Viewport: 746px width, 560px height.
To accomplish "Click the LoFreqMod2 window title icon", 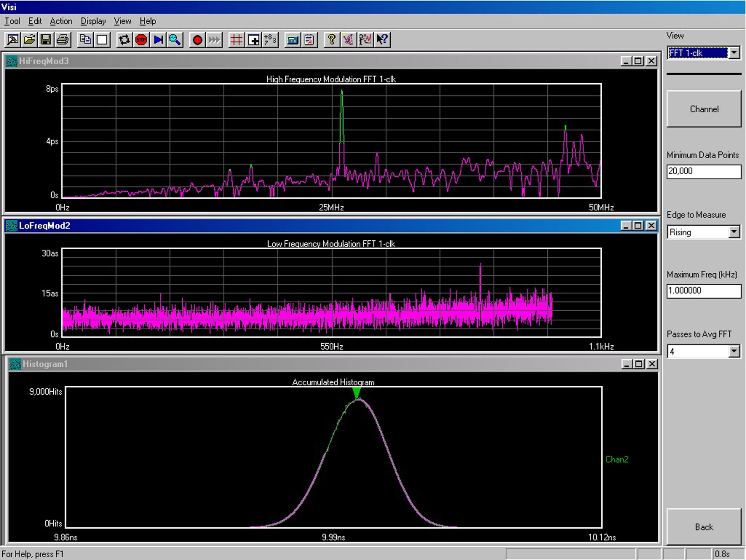I will pos(12,226).
